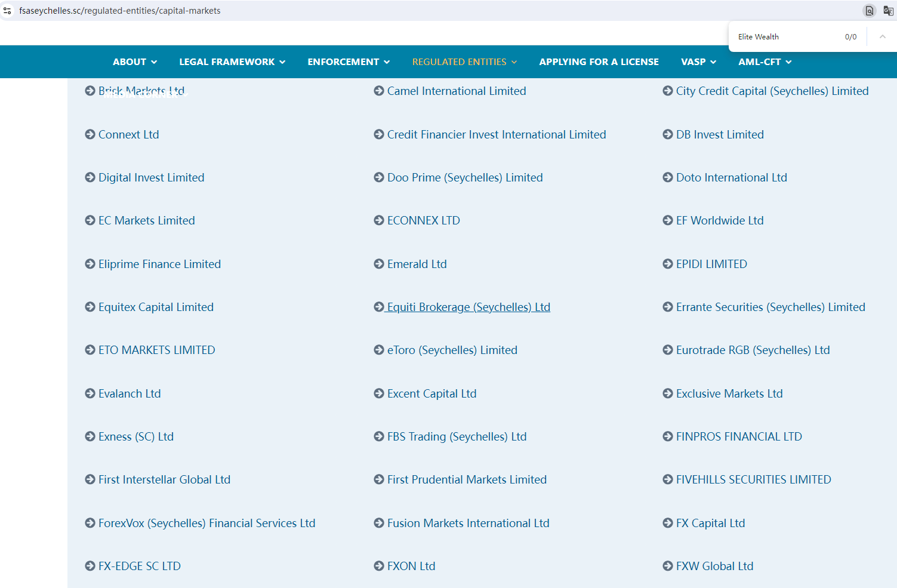Click the arrow icon beside Connext Ltd
Viewport: 897px width, 588px height.
pos(90,134)
